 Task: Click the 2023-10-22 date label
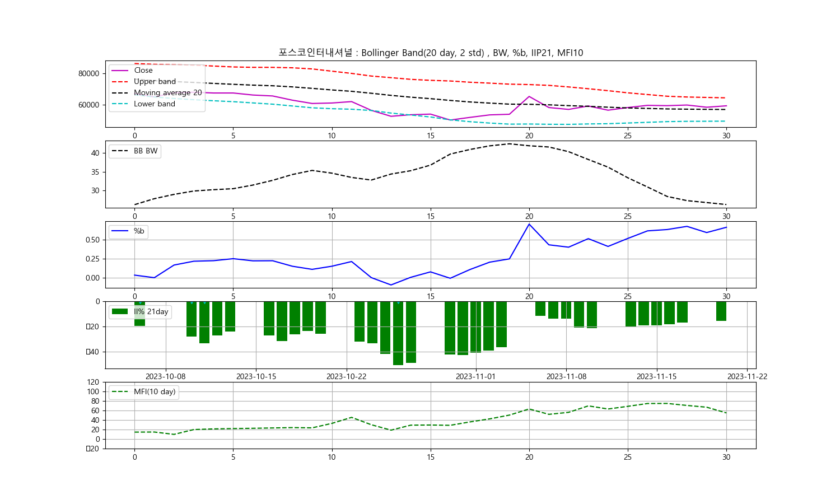pos(347,376)
